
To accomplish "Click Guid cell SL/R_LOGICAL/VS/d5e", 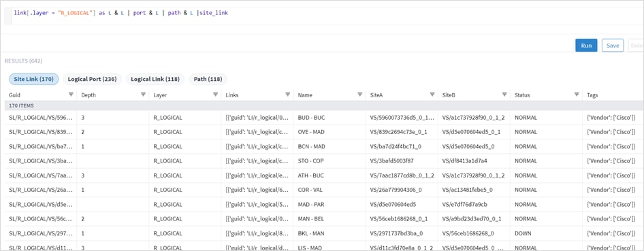I will (41, 204).
